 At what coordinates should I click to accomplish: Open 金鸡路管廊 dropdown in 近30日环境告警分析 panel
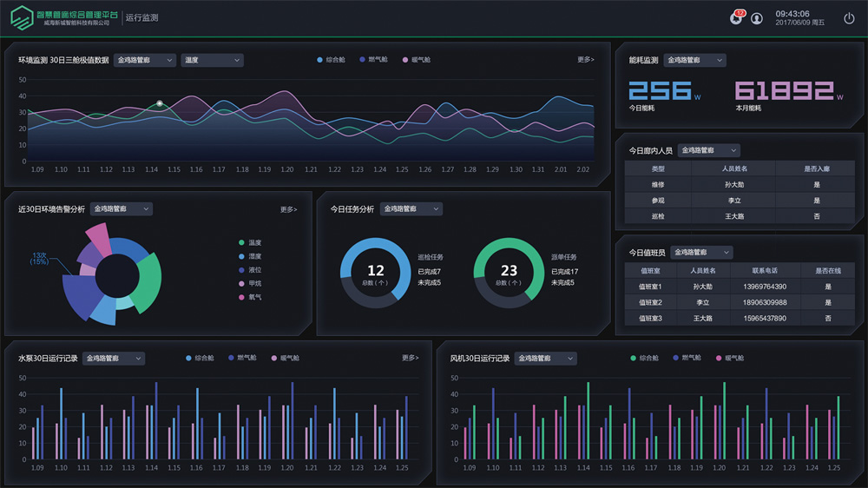coord(122,208)
